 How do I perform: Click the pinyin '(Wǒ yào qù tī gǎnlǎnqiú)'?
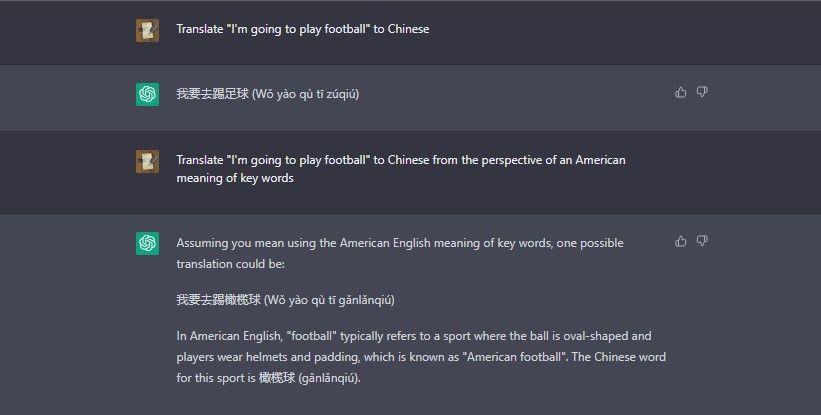324,299
